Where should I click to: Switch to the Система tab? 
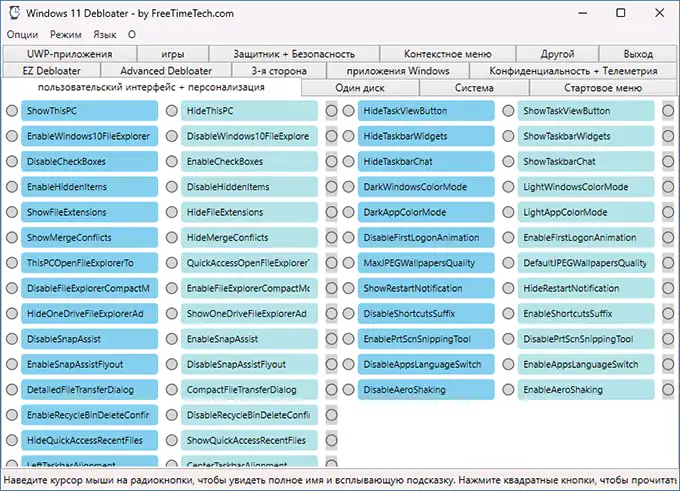click(x=474, y=88)
